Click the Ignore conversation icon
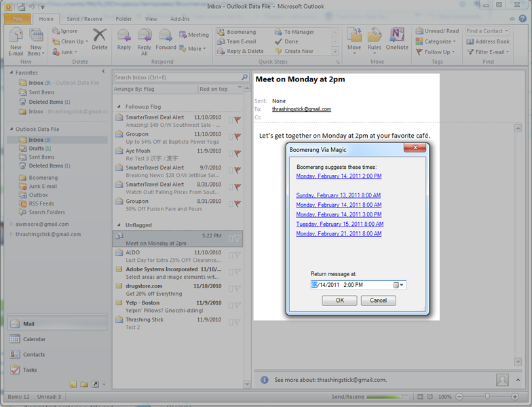Viewport: 532px width, 407px height. pos(65,31)
